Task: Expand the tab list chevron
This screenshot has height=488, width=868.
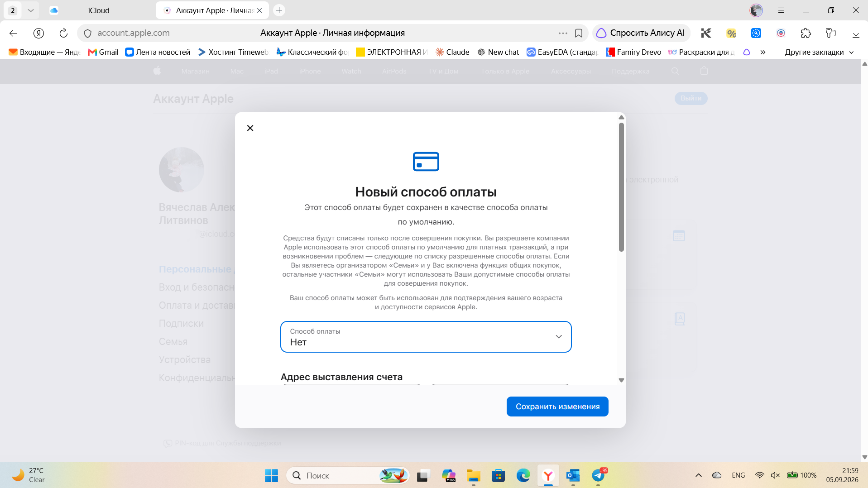Action: (x=30, y=10)
